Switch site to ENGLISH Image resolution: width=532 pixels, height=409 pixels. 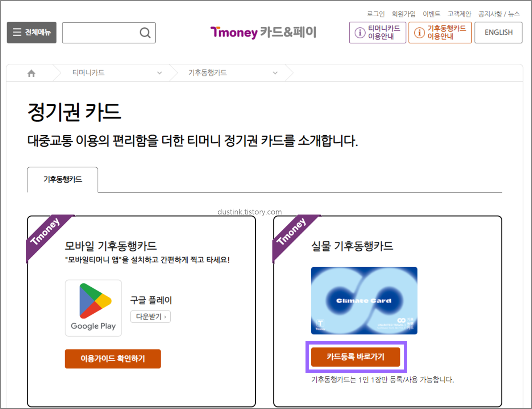click(498, 33)
